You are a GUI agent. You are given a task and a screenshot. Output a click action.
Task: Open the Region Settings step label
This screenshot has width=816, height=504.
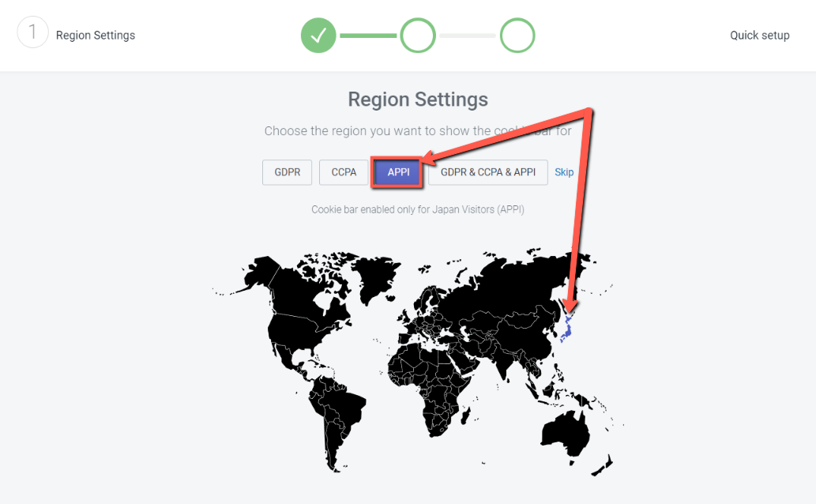click(x=96, y=35)
